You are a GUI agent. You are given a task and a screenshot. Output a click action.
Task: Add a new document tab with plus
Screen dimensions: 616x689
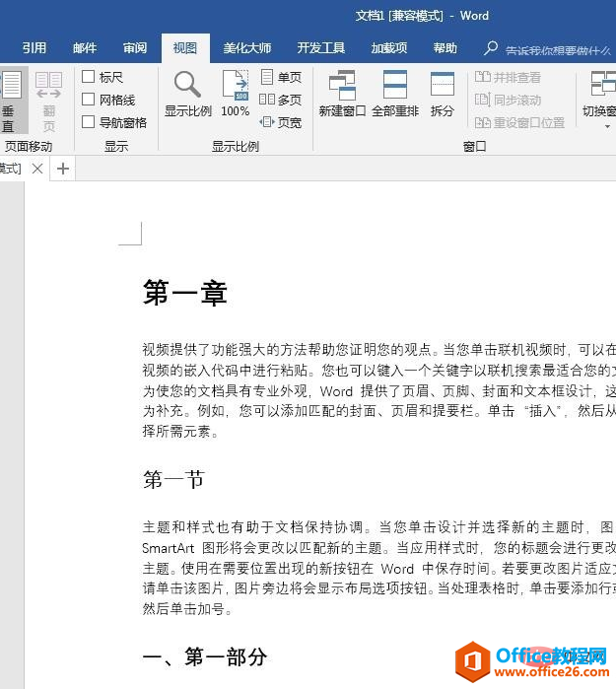click(63, 169)
